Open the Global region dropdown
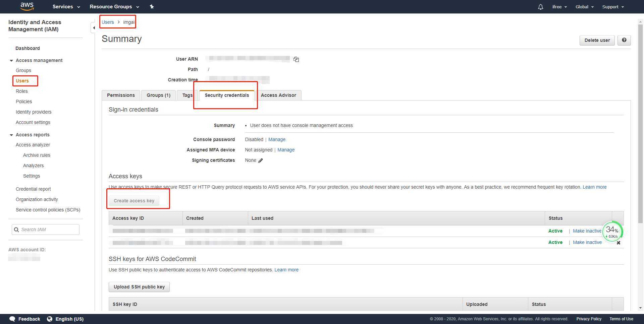This screenshot has height=324, width=644. tap(585, 7)
